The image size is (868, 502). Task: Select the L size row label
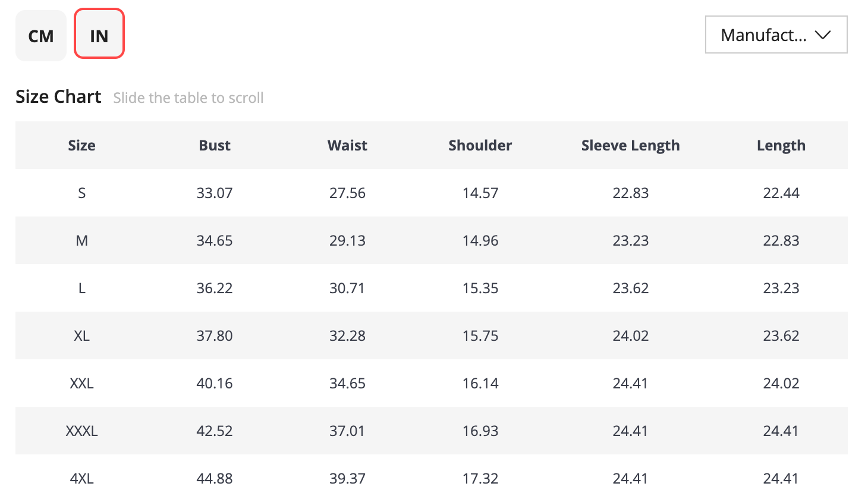coord(81,288)
